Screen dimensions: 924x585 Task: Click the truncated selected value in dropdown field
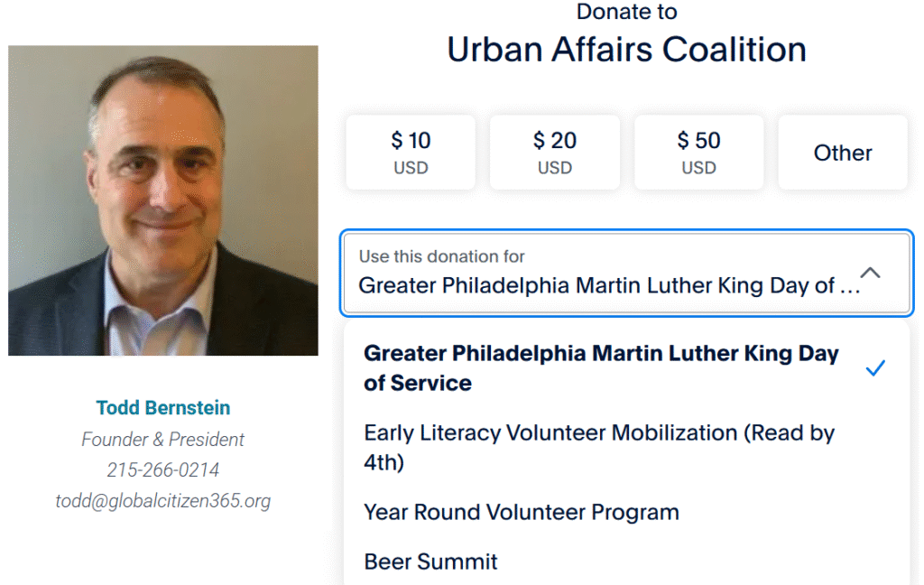tap(609, 285)
